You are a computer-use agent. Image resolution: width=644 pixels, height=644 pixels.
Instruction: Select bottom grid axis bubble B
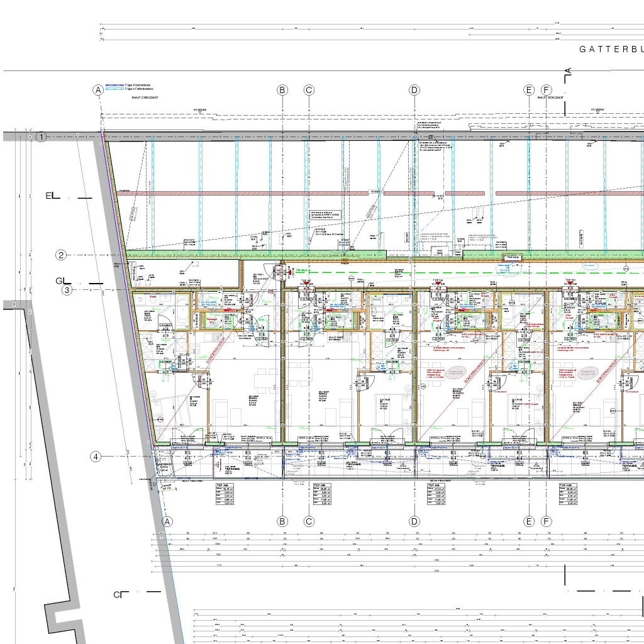282,521
